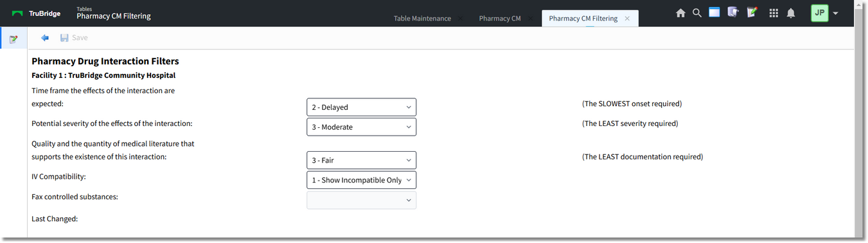Click the blue window icon in header

714,12
